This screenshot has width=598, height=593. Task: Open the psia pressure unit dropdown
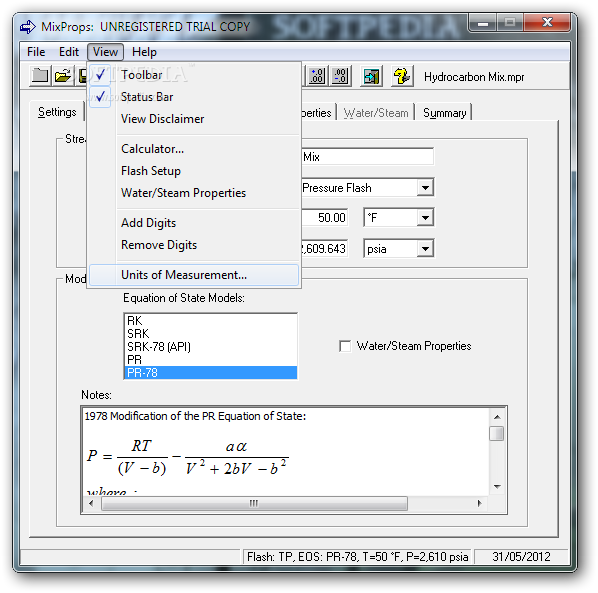[x=425, y=249]
